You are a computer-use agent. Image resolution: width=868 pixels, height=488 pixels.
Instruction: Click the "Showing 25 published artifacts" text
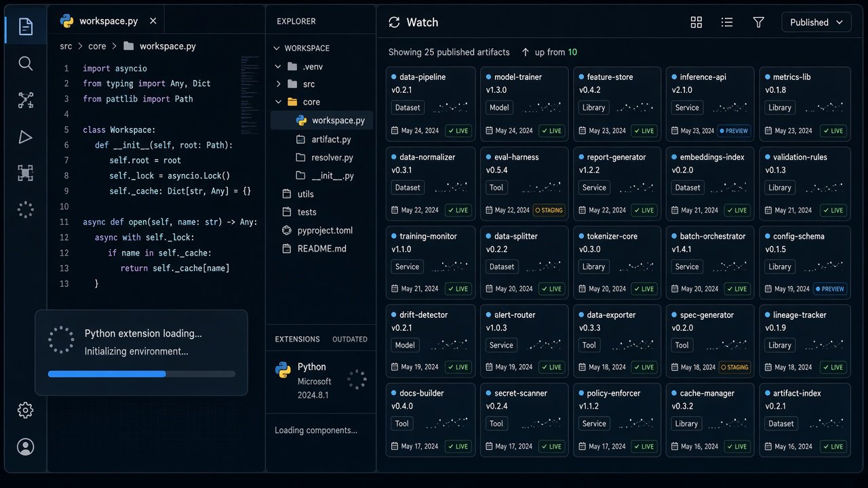point(449,52)
